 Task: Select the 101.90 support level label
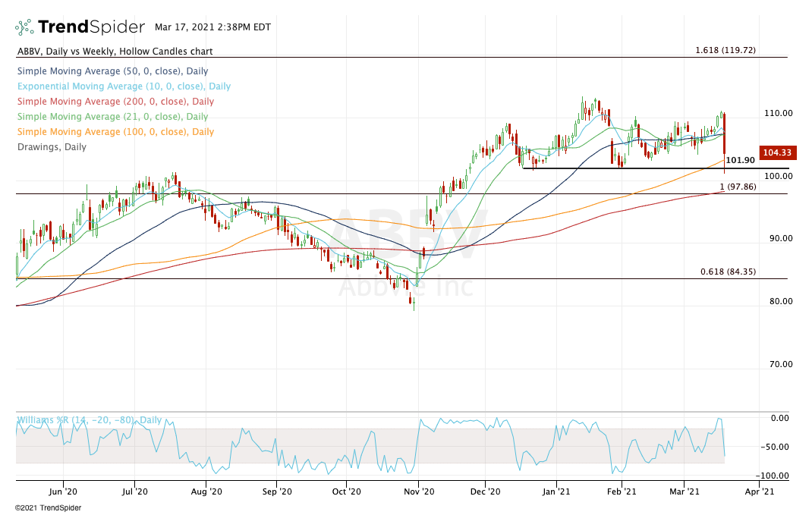740,161
